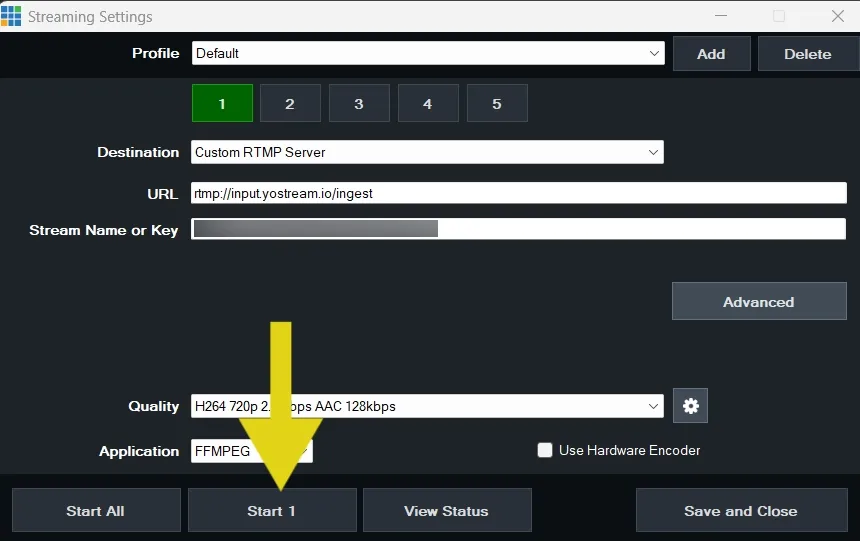Switch to stream tab 5
This screenshot has height=541, width=860.
(x=497, y=103)
